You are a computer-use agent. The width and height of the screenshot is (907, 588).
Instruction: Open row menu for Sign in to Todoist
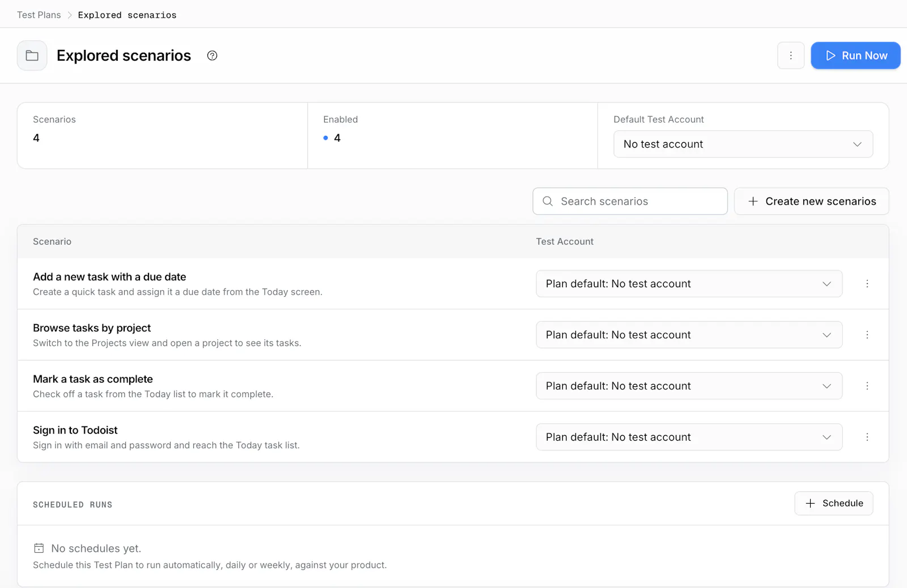pos(867,437)
